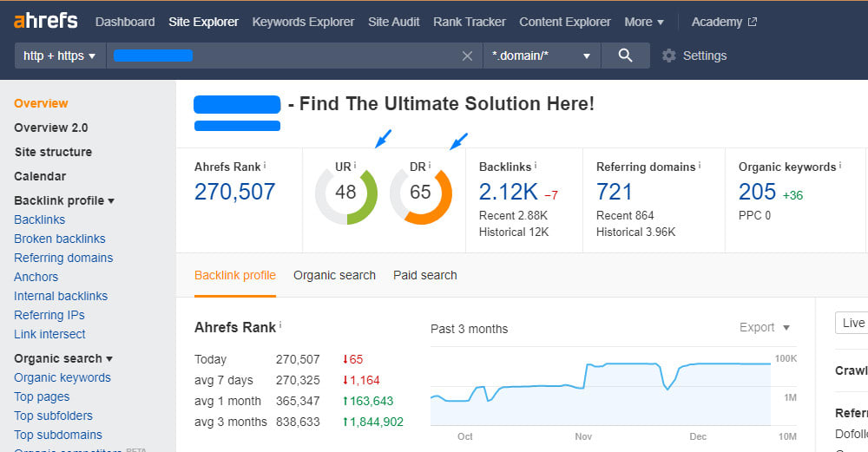The height and width of the screenshot is (452, 868).
Task: Click the Ahrefs logo
Action: [x=46, y=21]
